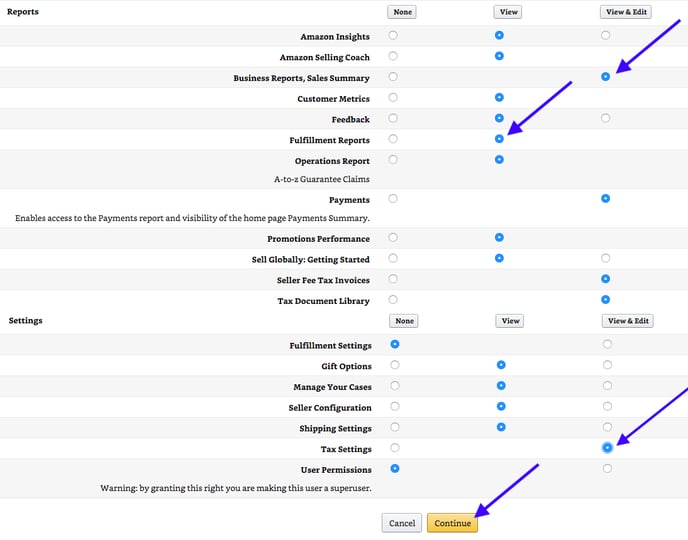Select View & Edit for Fulfillment Settings
The width and height of the screenshot is (688, 540).
[607, 344]
